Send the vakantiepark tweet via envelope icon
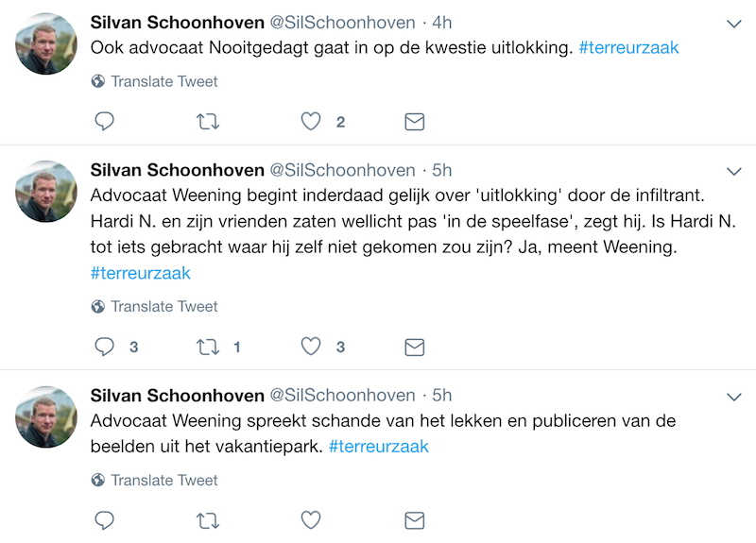The width and height of the screenshot is (756, 543). pos(414,521)
